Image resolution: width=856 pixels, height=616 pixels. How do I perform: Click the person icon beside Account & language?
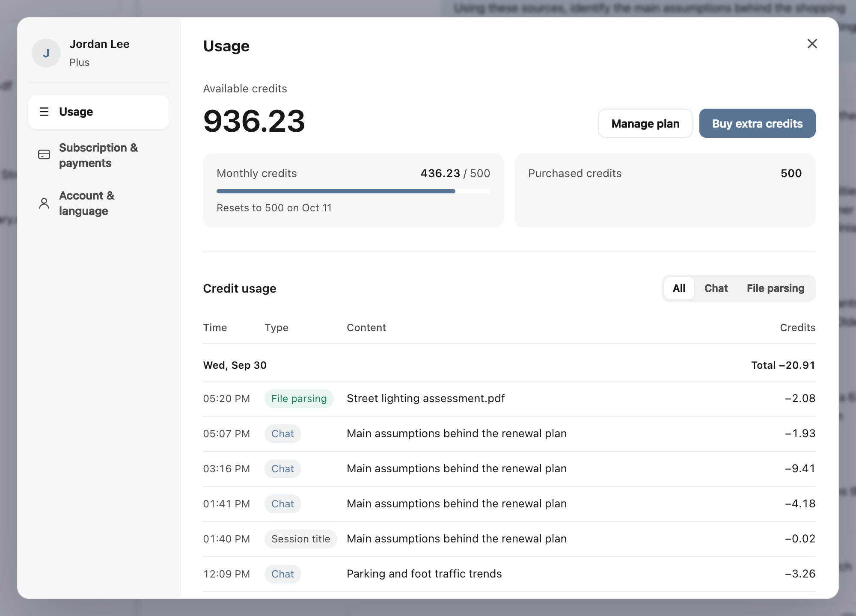pos(44,203)
